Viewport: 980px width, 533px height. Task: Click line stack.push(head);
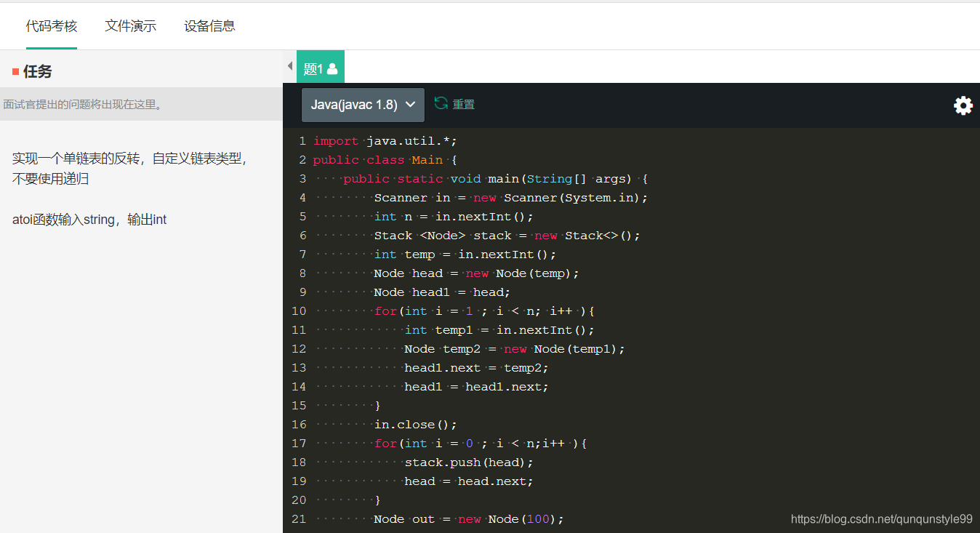click(x=469, y=462)
